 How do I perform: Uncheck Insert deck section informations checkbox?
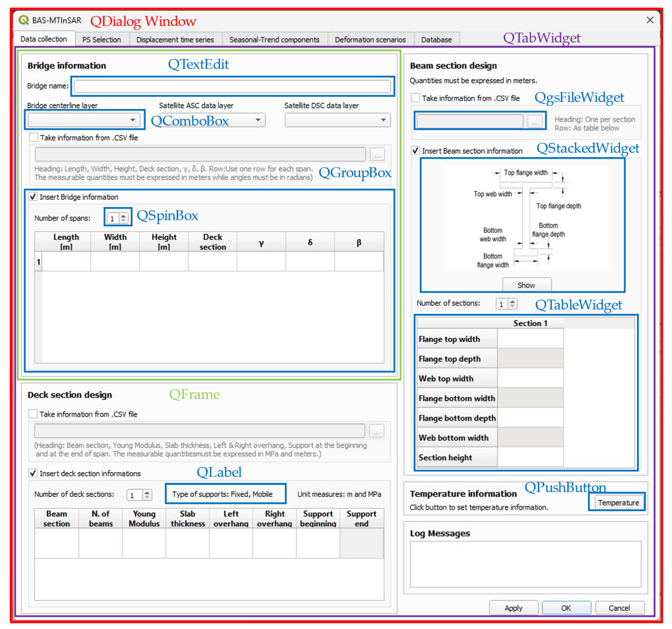click(x=33, y=473)
